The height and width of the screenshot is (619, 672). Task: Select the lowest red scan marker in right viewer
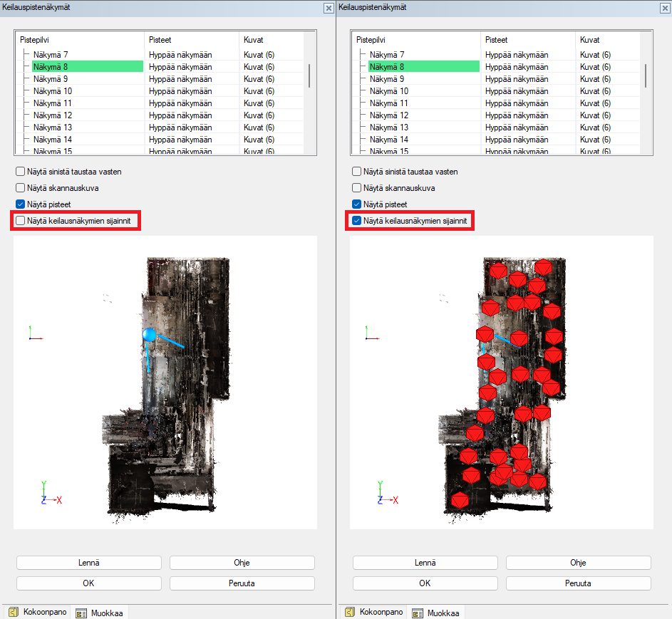(460, 500)
